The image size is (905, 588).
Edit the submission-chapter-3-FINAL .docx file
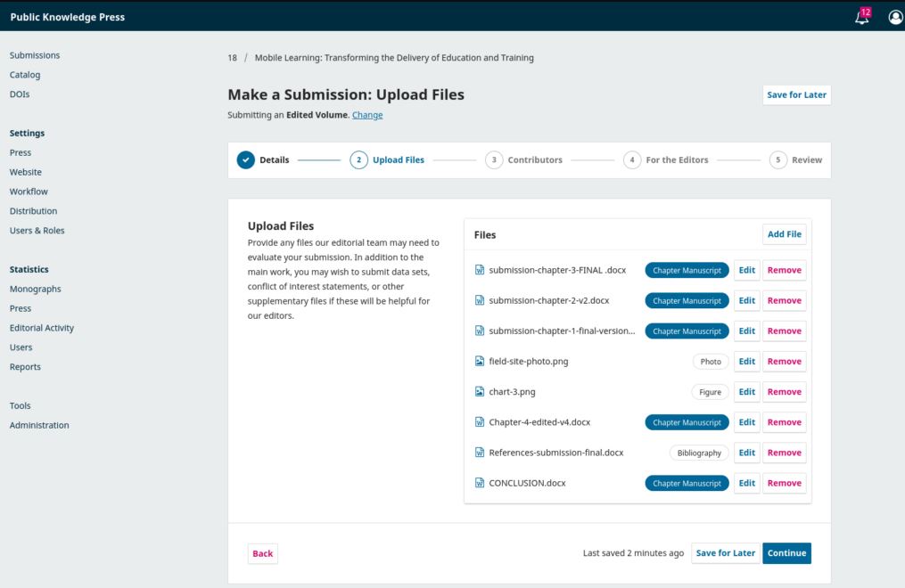pyautogui.click(x=747, y=270)
